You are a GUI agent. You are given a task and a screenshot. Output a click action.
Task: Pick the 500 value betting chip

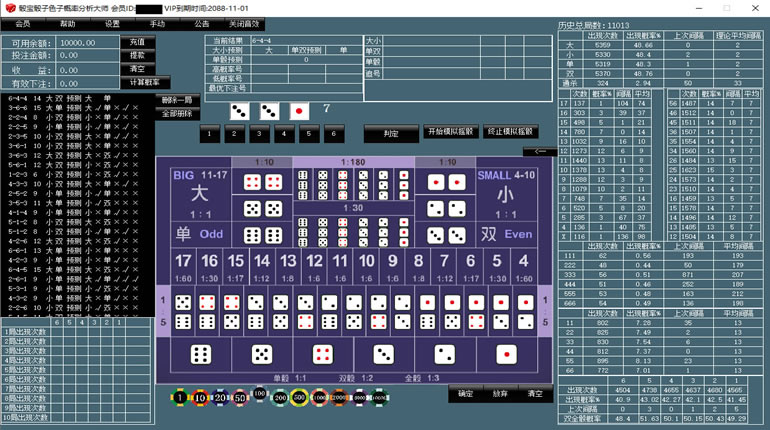pyautogui.click(x=302, y=397)
